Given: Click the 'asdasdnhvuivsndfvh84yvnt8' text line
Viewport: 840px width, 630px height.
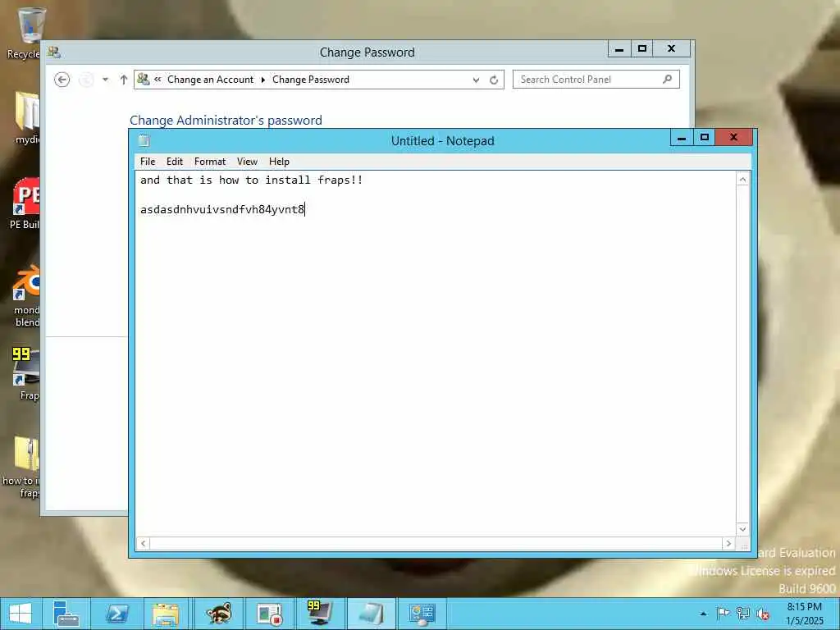Looking at the screenshot, I should coord(221,209).
